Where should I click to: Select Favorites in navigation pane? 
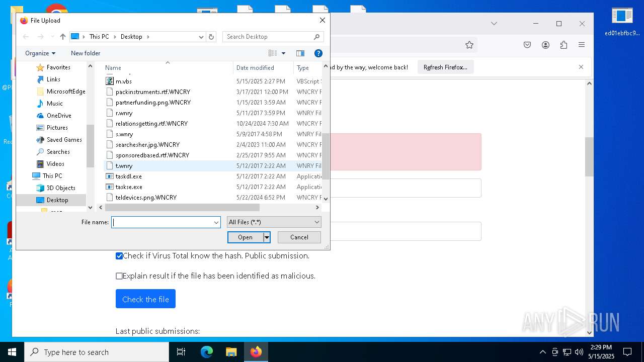(58, 67)
